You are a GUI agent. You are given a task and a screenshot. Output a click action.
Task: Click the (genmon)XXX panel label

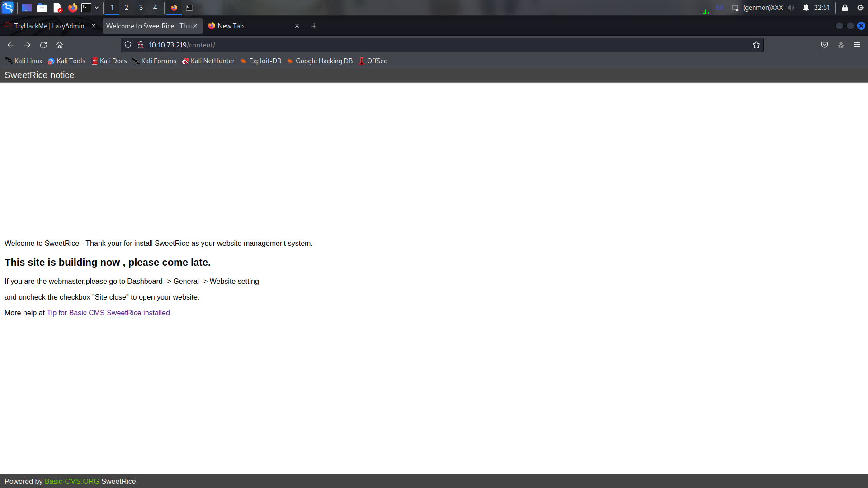pyautogui.click(x=763, y=8)
